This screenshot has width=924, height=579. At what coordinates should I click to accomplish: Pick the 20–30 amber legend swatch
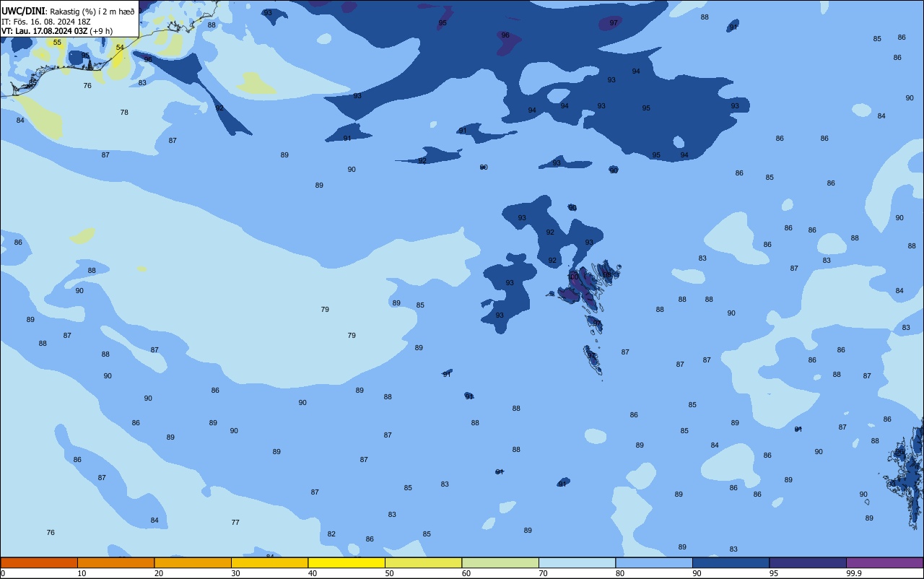pos(193,562)
